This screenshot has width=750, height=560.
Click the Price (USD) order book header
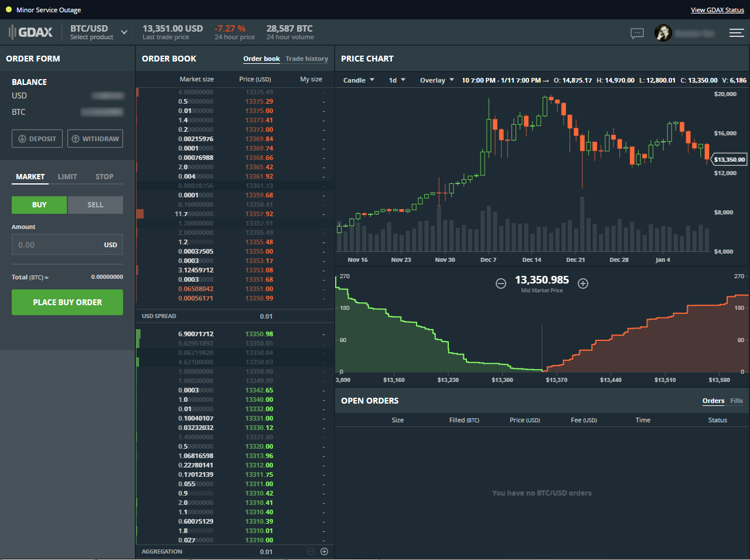coord(255,79)
